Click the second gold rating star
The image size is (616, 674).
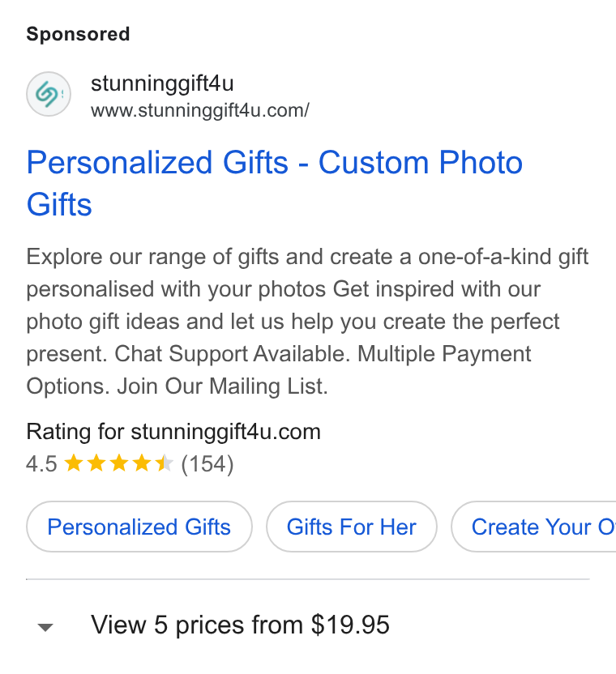[96, 463]
